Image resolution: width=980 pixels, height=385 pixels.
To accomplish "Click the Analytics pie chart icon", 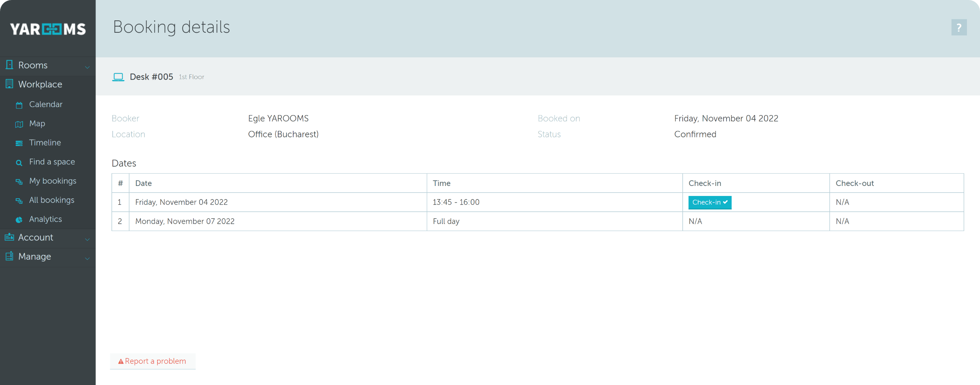I will tap(19, 219).
